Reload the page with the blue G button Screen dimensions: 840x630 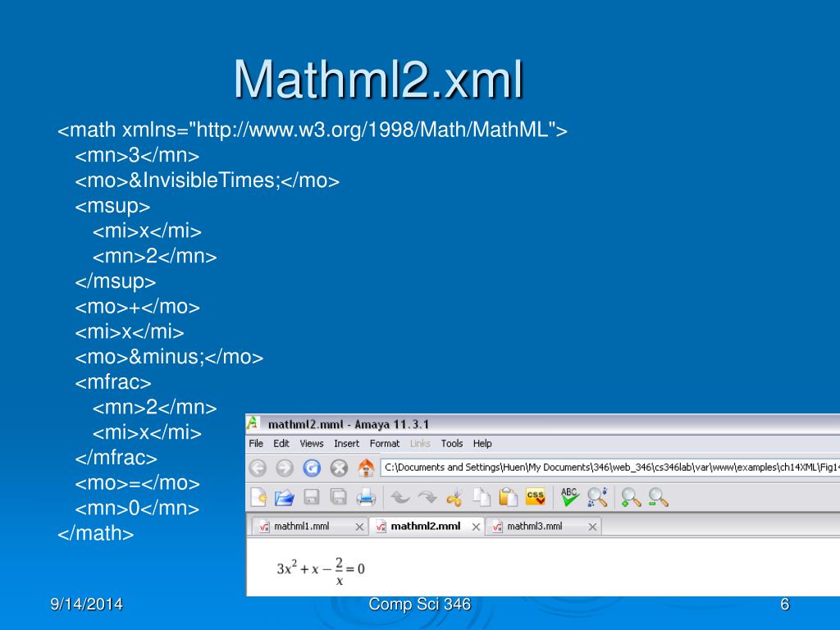[x=312, y=468]
